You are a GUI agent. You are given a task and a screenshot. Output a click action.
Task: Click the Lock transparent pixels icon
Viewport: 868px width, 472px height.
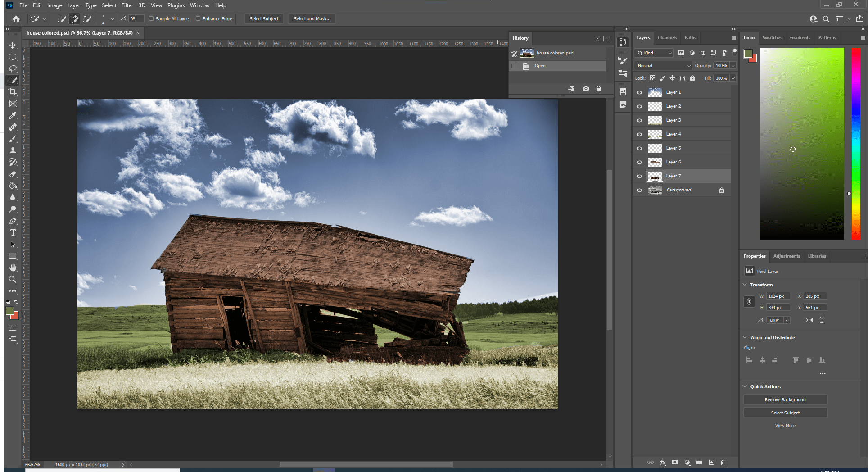pyautogui.click(x=652, y=78)
